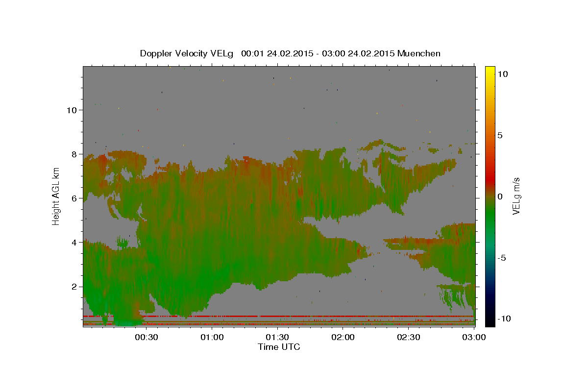
Task: Click the '02:00' time tick label
Action: [x=343, y=338]
